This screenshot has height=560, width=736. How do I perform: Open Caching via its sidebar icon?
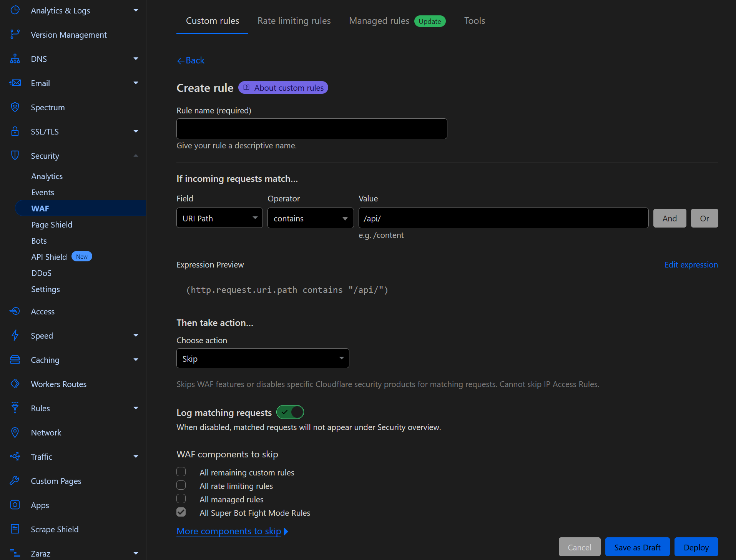15,359
